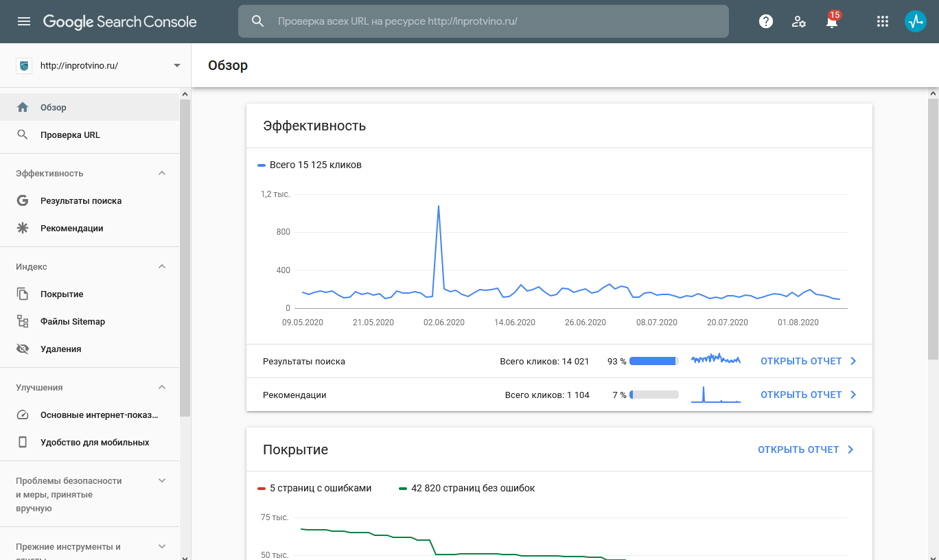The width and height of the screenshot is (939, 560).
Task: Toggle '42 820 страниц без ошибок' legend
Action: pos(467,488)
